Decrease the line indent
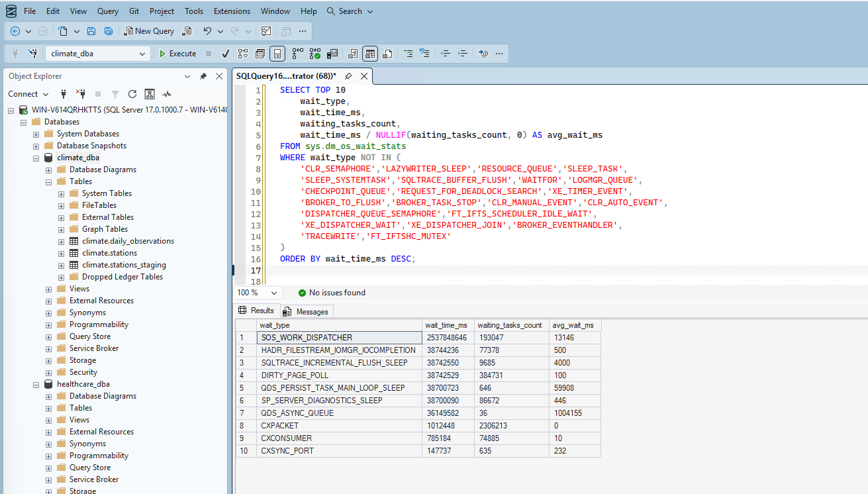Image resolution: width=868 pixels, height=494 pixels. click(446, 54)
